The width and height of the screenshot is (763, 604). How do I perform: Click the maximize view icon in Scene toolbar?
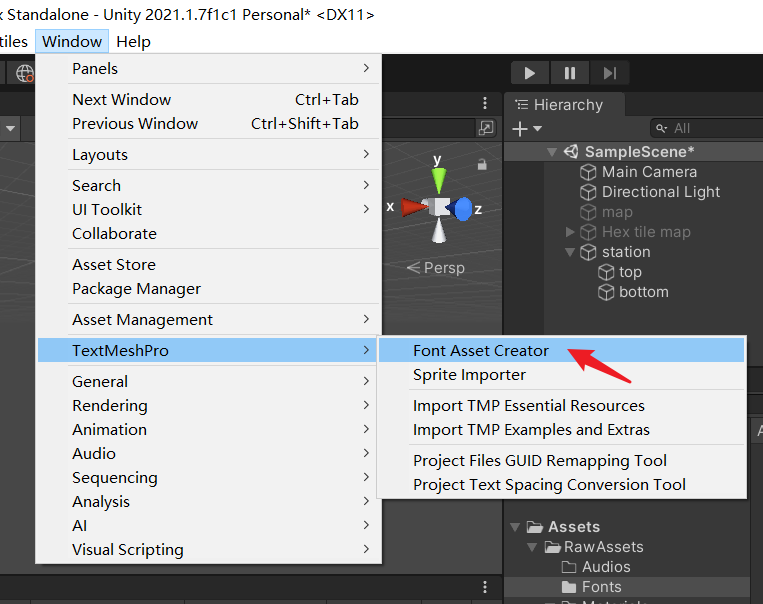pyautogui.click(x=486, y=128)
